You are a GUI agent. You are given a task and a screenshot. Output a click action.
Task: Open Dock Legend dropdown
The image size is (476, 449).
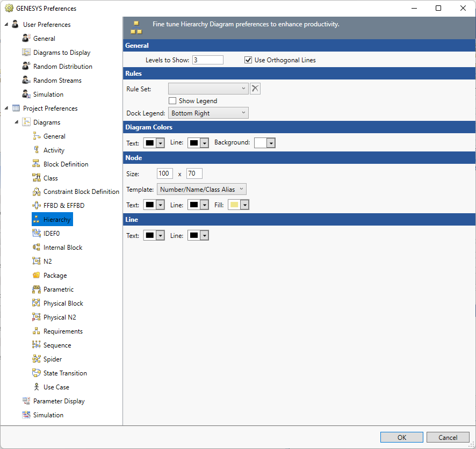208,113
